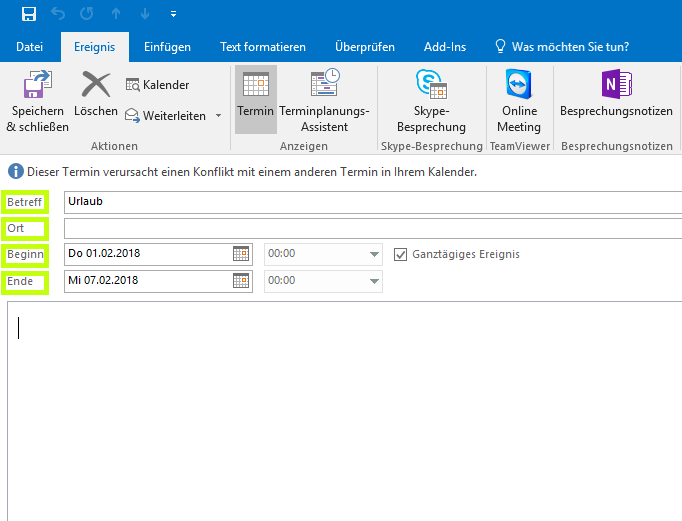Delete the event with Löschen
The image size is (682, 521).
96,94
